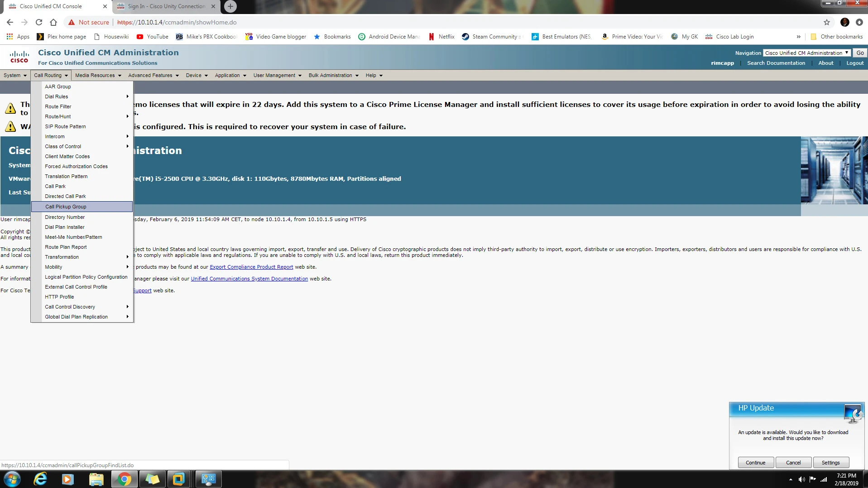
Task: Click the browser home icon
Action: [x=53, y=22]
